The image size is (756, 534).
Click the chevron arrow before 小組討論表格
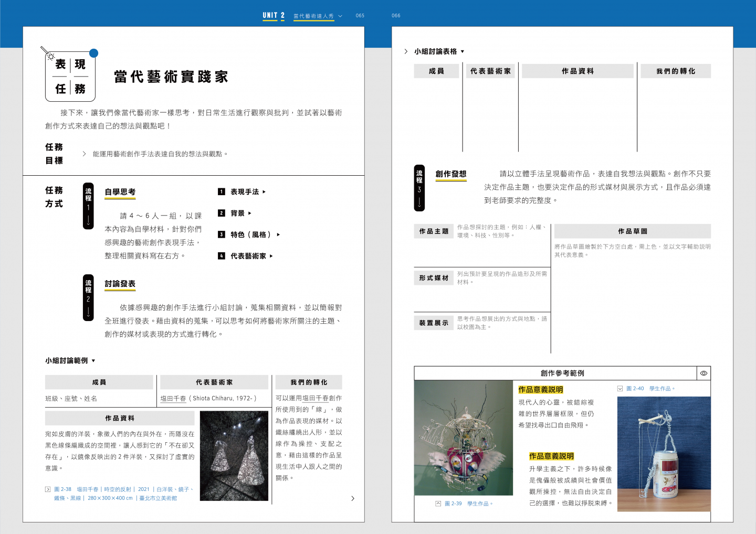(406, 51)
